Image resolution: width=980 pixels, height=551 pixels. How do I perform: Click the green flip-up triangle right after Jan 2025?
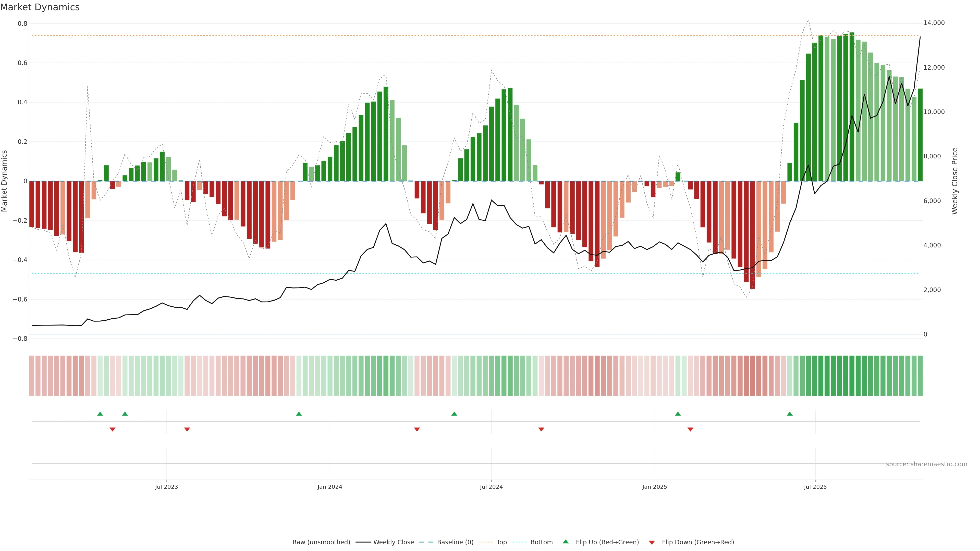tap(678, 414)
